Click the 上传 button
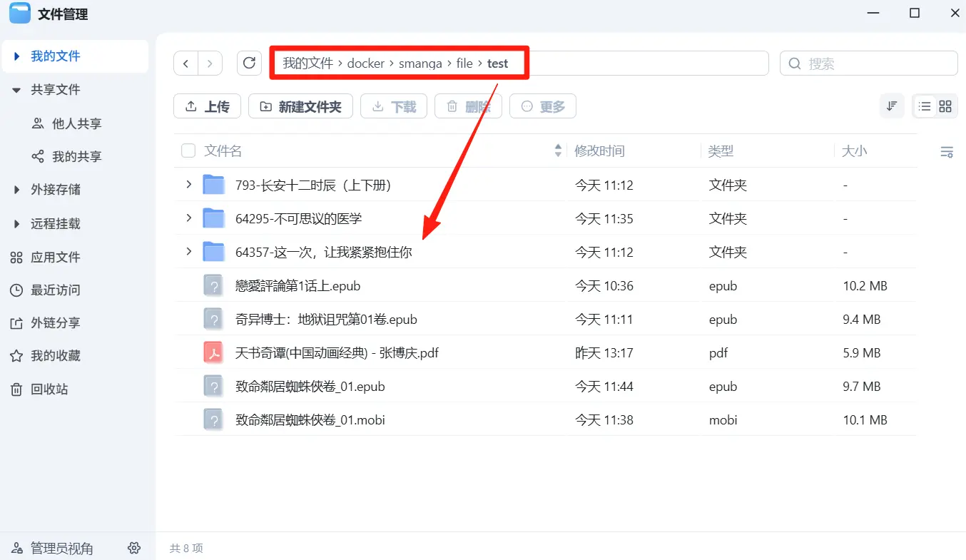Image resolution: width=966 pixels, height=560 pixels. pyautogui.click(x=207, y=106)
